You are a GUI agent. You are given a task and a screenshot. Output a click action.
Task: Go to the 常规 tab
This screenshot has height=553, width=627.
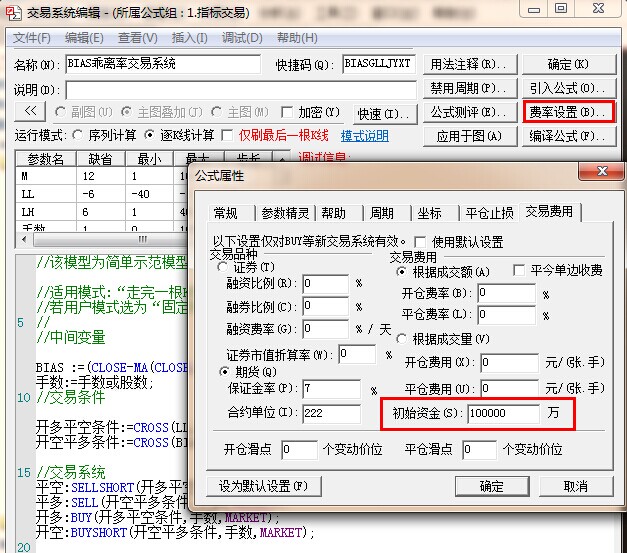coord(226,213)
